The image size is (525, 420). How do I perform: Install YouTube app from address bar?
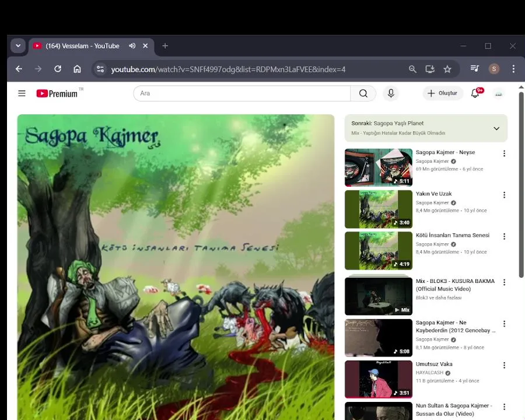coord(430,69)
